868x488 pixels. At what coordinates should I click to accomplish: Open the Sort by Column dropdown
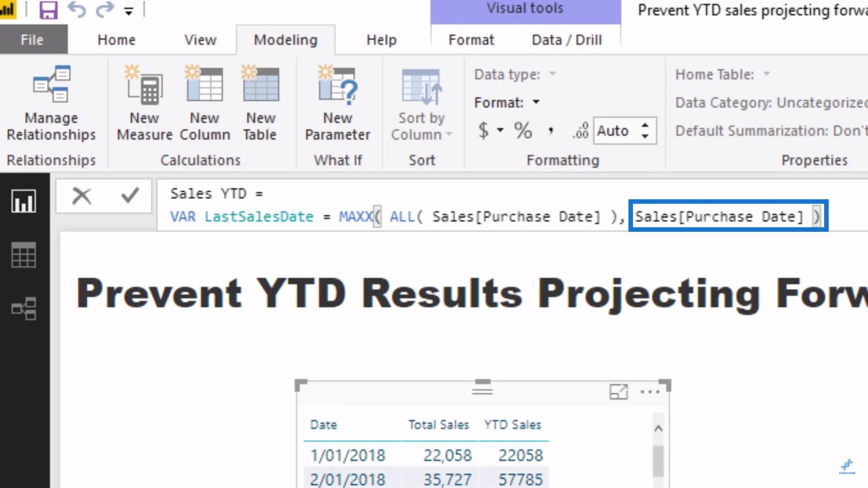click(421, 104)
